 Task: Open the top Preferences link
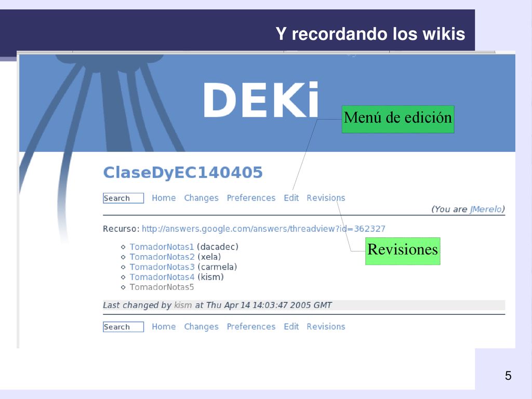click(x=251, y=198)
